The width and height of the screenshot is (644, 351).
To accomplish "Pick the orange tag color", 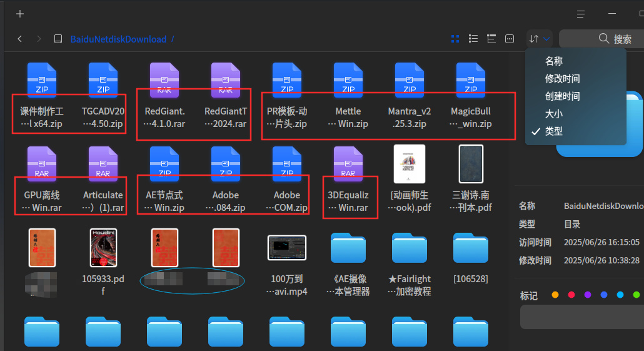I will pos(555,295).
